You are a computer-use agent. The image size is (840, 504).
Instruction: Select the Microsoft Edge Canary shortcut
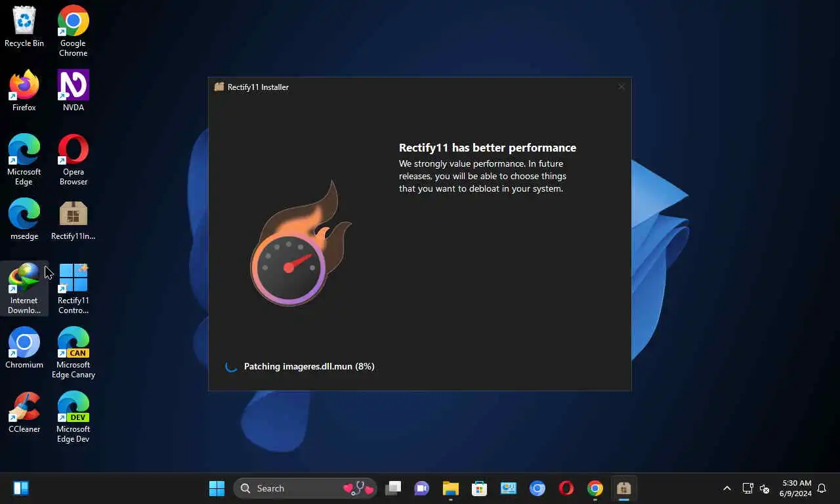(73, 353)
